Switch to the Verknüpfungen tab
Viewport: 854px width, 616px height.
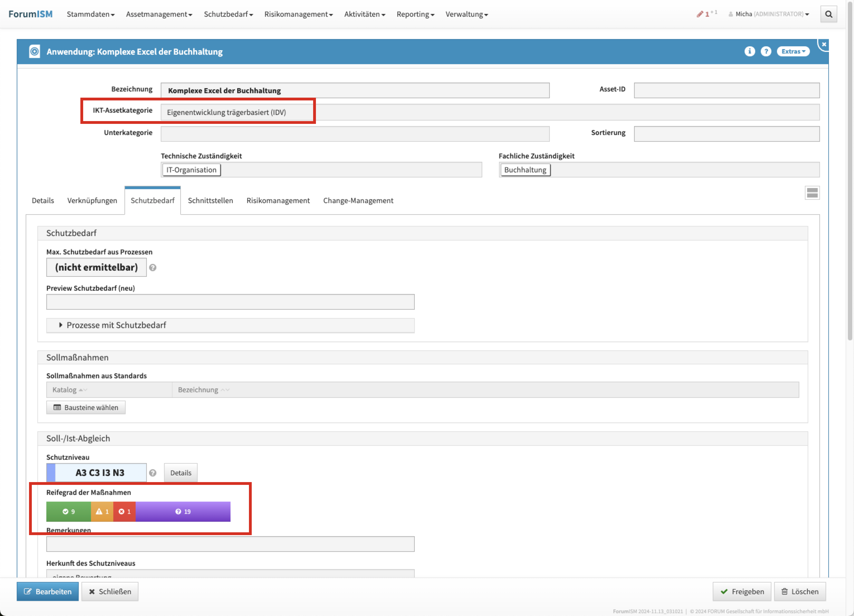[92, 200]
